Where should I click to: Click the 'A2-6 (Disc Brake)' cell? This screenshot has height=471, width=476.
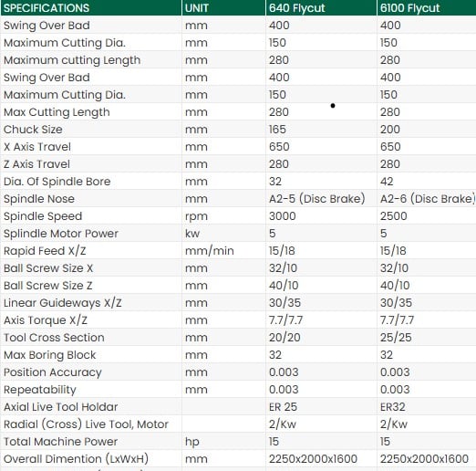coord(428,199)
